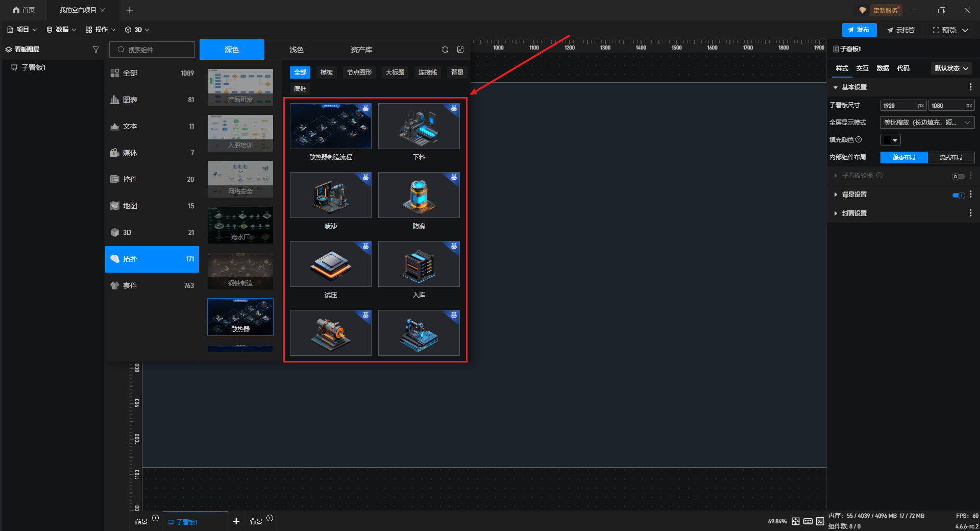Switch to the 深色 theme tab
Screen dimensions: 980x531
[x=232, y=50]
